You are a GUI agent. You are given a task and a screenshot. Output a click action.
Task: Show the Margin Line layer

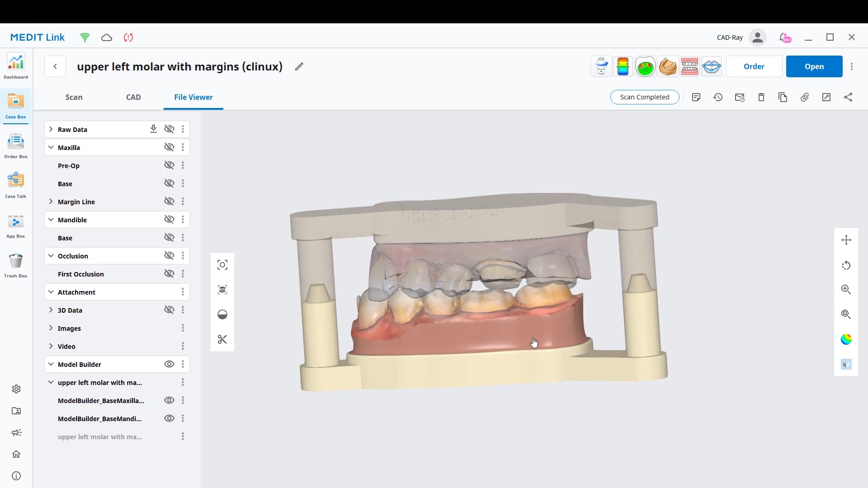[169, 202]
